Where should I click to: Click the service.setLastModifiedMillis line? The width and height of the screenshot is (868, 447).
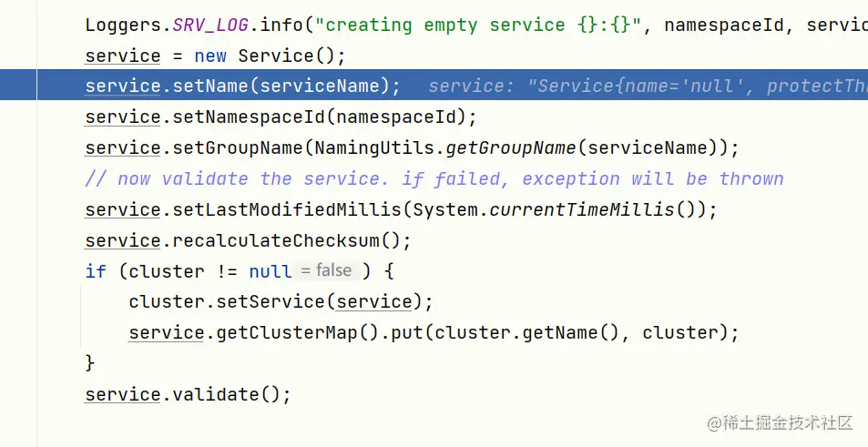401,209
